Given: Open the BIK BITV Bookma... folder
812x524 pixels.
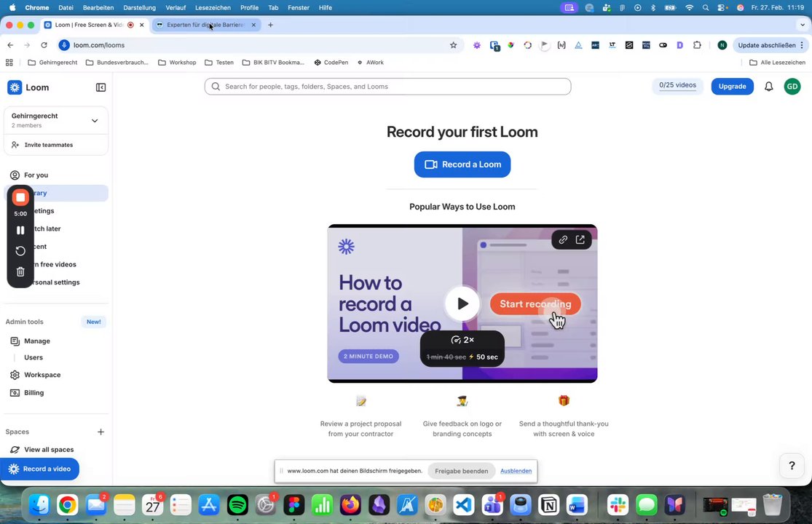Looking at the screenshot, I should click(x=273, y=63).
